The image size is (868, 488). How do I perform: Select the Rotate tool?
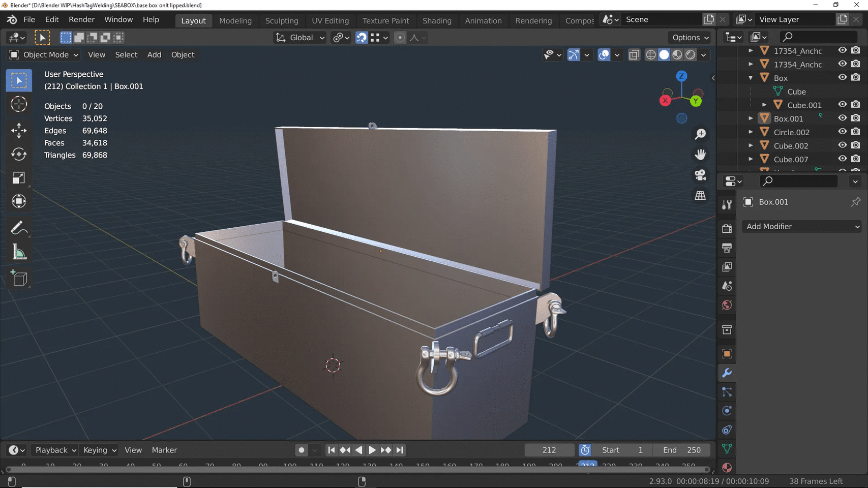[19, 154]
